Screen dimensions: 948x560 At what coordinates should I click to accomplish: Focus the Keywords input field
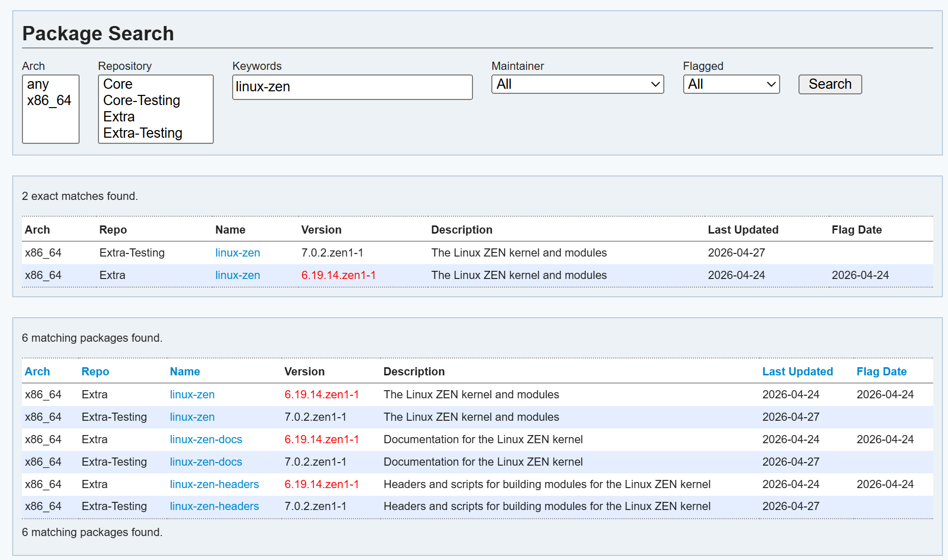[x=353, y=87]
